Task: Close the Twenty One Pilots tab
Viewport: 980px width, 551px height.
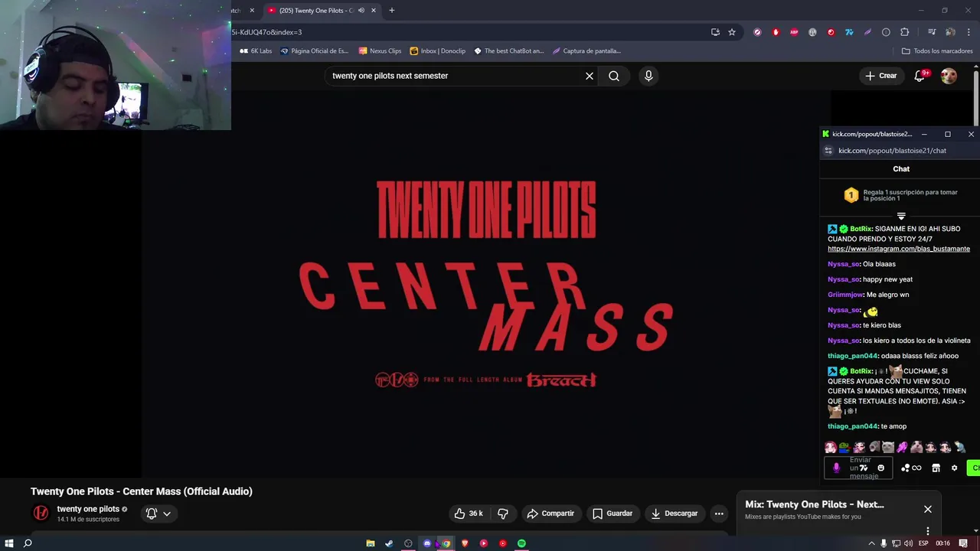Action: (x=374, y=10)
